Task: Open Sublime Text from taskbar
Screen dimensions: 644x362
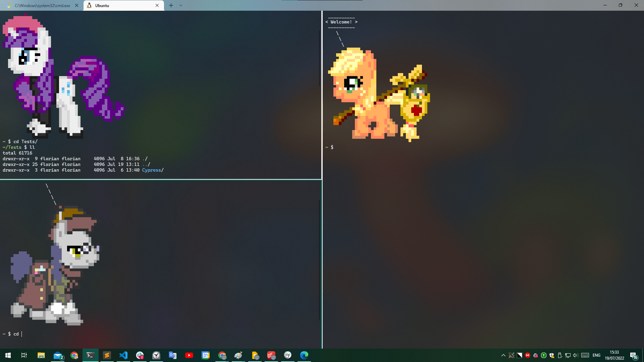Action: pos(107,355)
